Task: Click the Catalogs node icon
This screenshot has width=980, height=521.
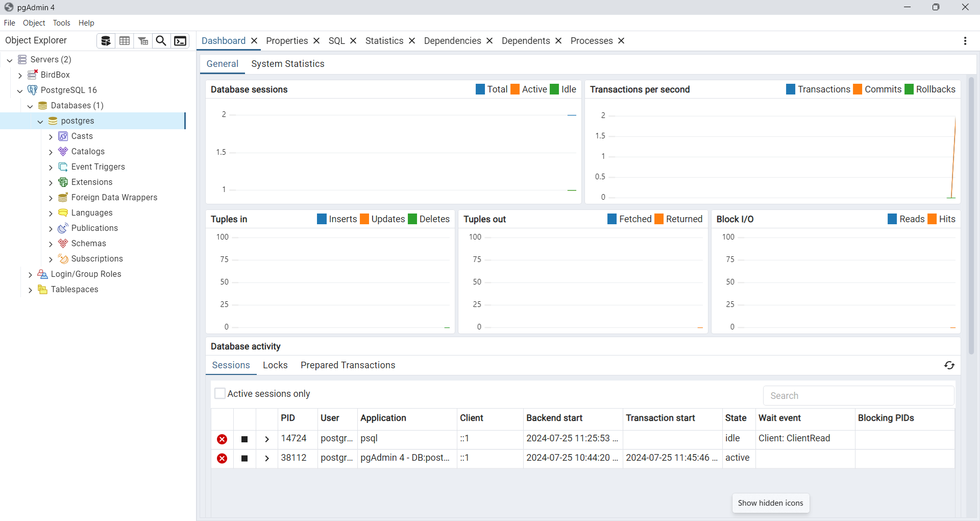Action: coord(63,151)
